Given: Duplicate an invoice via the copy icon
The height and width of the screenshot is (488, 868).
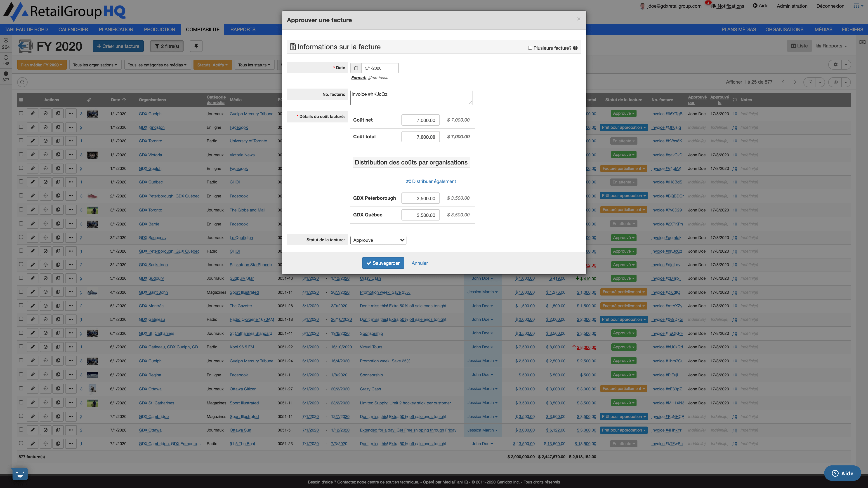Looking at the screenshot, I should (58, 113).
